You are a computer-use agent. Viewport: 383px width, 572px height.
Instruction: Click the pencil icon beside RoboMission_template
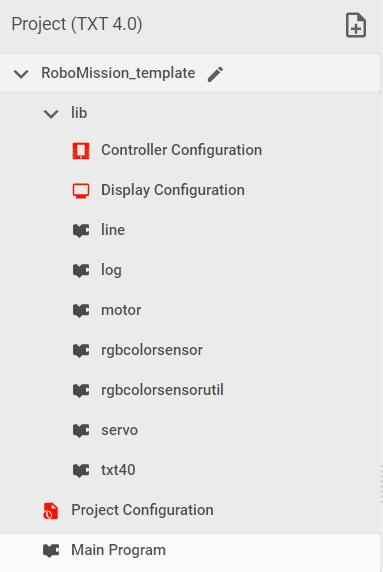(x=215, y=74)
